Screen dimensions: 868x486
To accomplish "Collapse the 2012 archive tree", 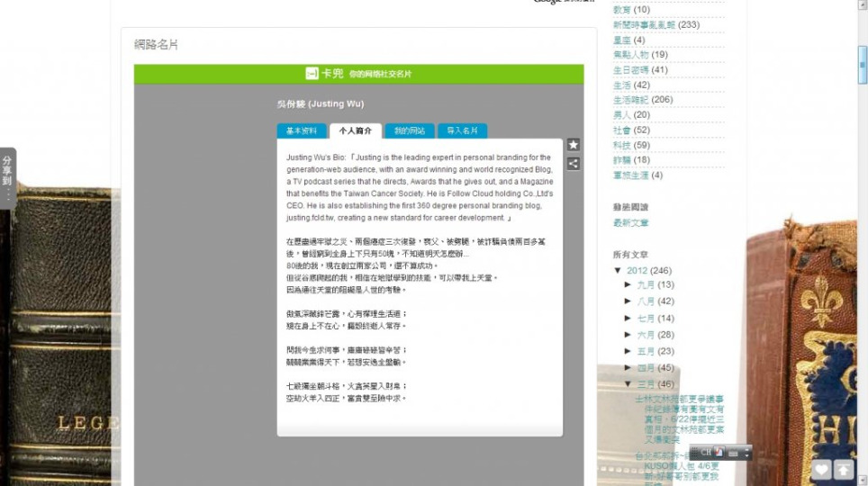I will pyautogui.click(x=618, y=271).
